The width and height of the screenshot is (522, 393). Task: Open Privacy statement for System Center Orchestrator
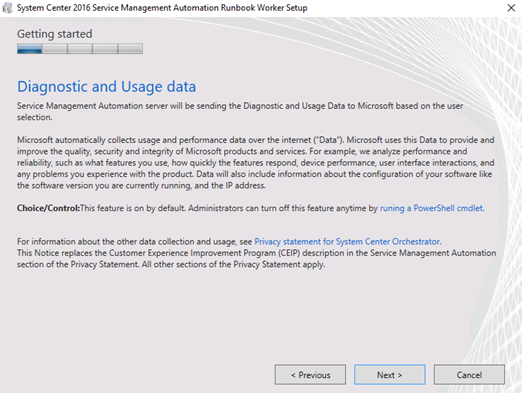point(348,241)
